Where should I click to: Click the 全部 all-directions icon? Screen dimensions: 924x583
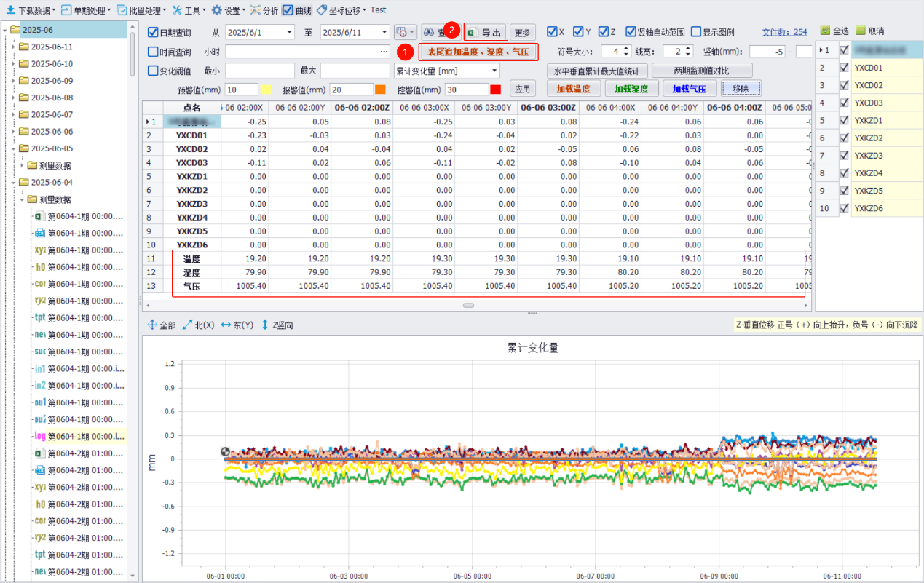pos(152,325)
